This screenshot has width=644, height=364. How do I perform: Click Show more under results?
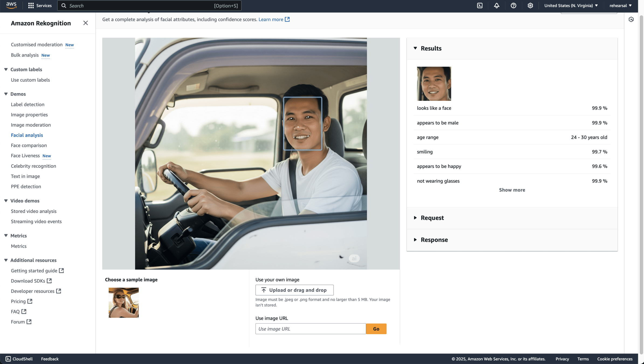coord(512,190)
